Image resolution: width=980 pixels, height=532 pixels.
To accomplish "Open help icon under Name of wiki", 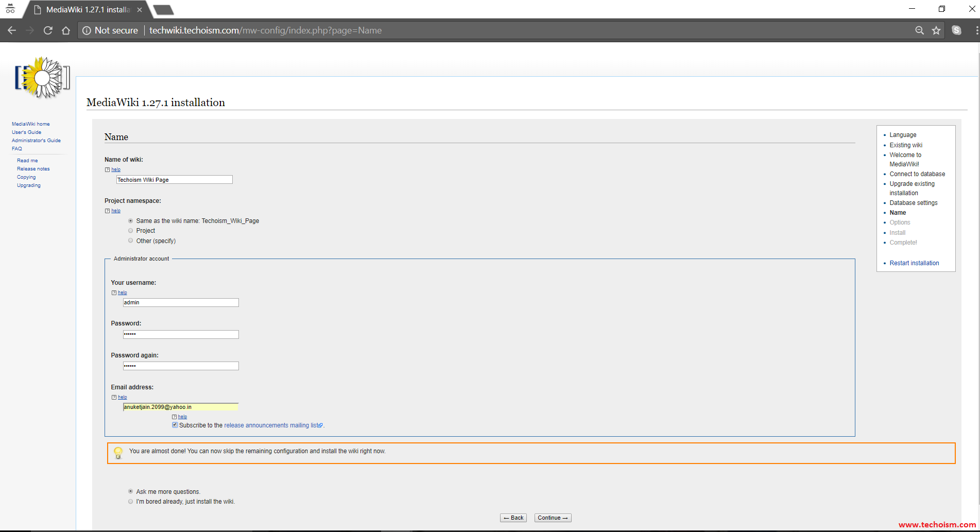I will pos(107,169).
